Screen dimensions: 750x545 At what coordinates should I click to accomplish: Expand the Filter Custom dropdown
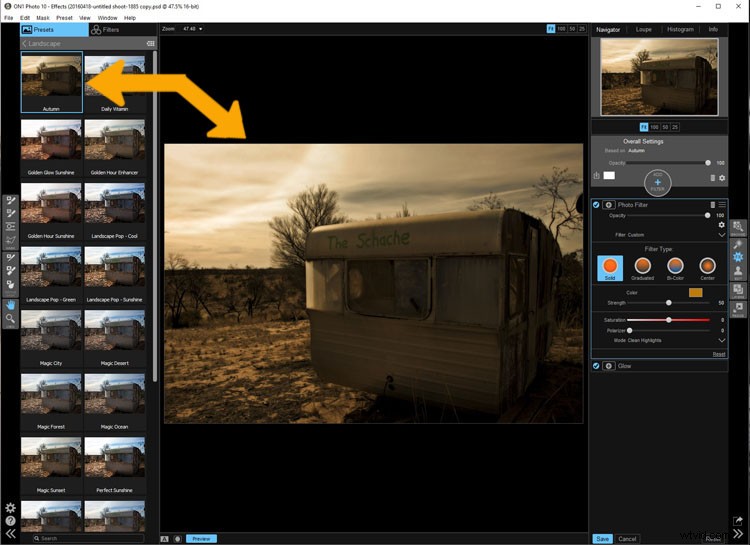click(x=721, y=235)
